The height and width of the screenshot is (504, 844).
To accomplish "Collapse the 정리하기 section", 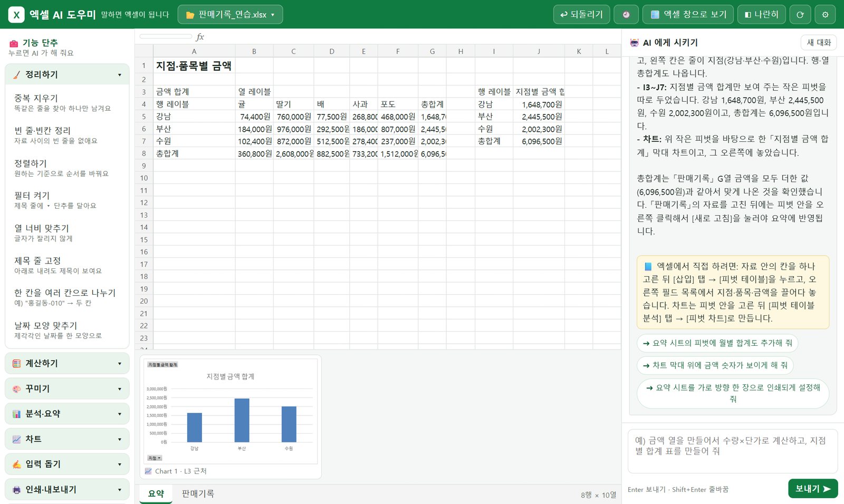I will [x=67, y=75].
